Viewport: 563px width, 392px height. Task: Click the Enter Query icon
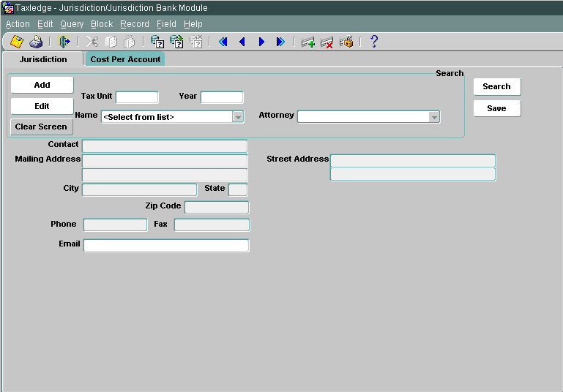[x=157, y=42]
